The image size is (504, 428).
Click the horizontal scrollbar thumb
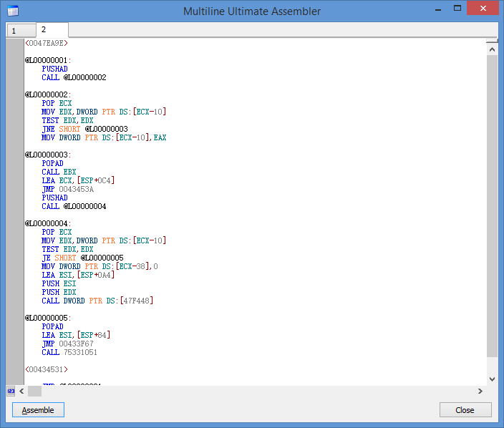point(34,391)
